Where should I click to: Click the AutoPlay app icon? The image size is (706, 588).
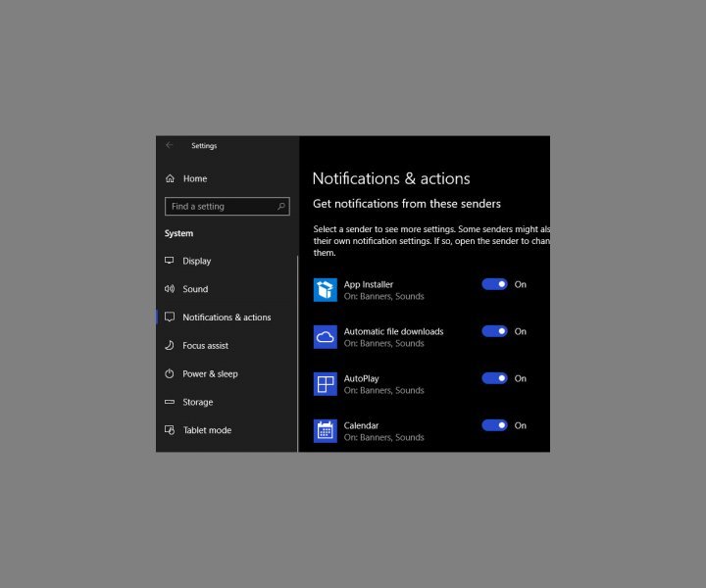(x=326, y=384)
